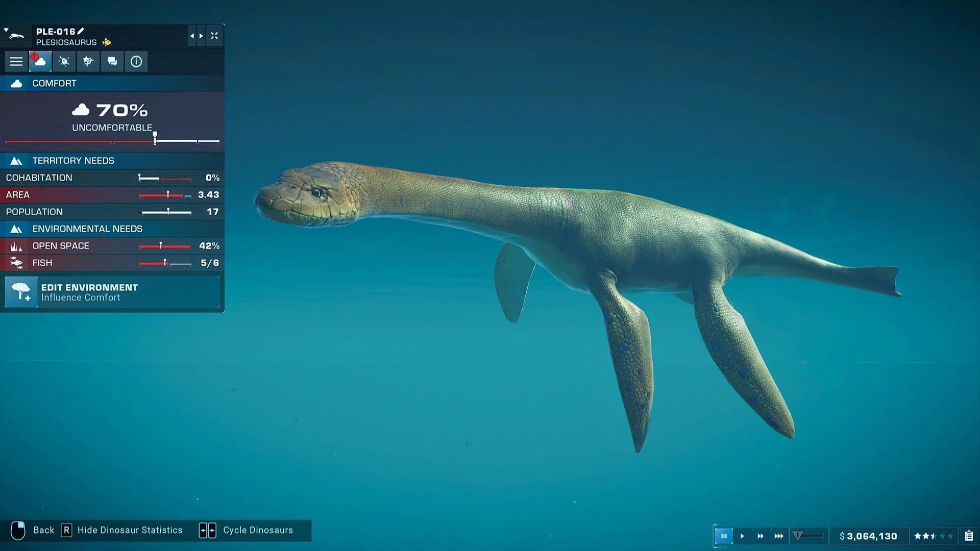Set game to fast forward speed
This screenshot has height=551, width=980.
click(x=761, y=536)
